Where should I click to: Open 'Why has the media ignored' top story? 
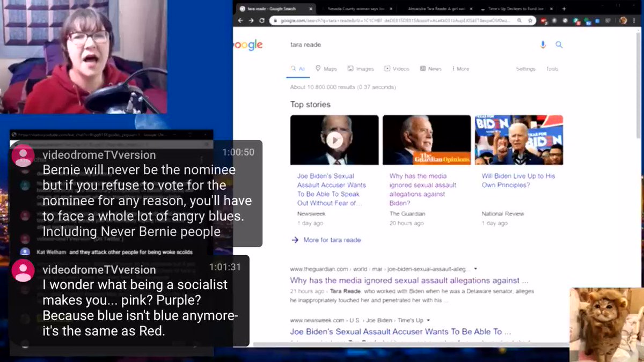[423, 189]
